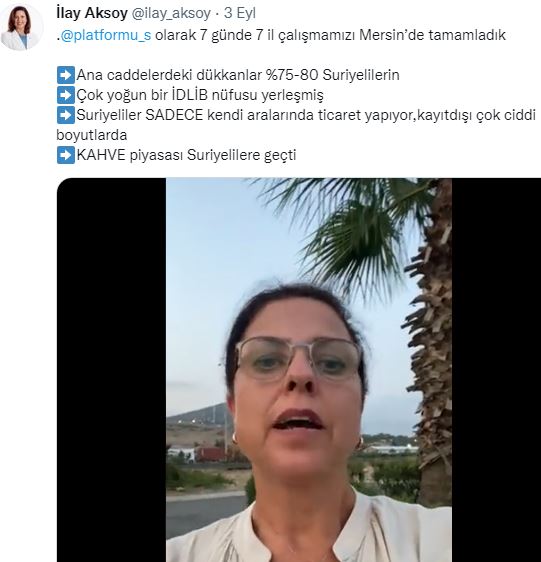Select the text line 'Ana caddelerdeki dükkanlar %75-80 Suriyelilerin'

[x=238, y=75]
